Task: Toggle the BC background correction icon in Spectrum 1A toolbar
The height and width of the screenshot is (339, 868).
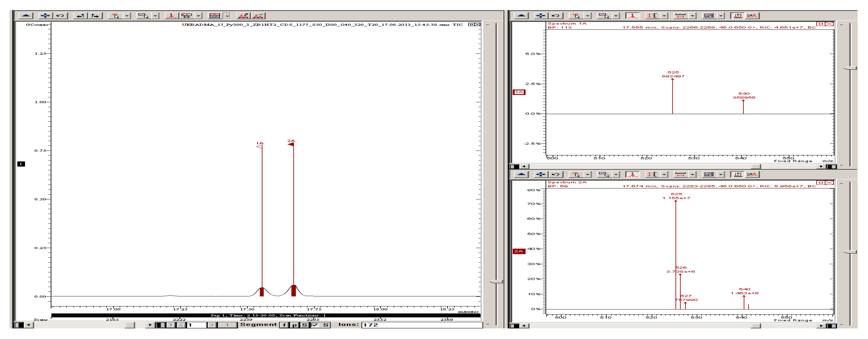Action: pyautogui.click(x=738, y=15)
